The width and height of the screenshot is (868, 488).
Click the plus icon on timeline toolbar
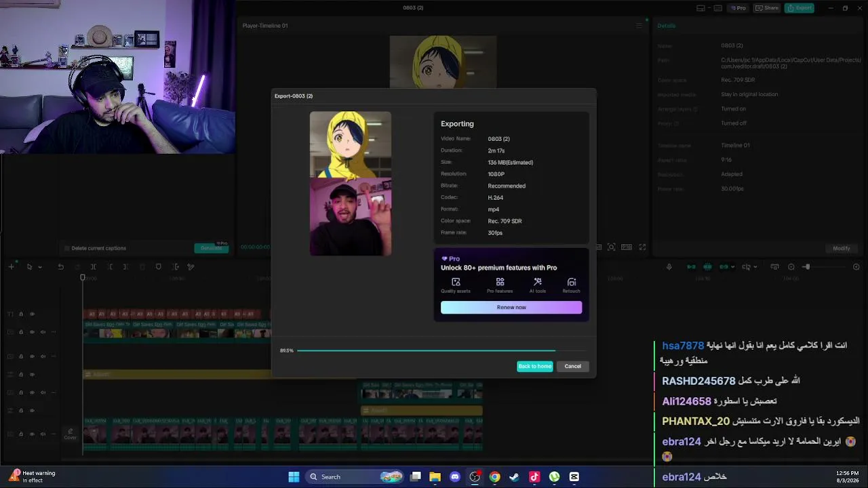point(11,267)
